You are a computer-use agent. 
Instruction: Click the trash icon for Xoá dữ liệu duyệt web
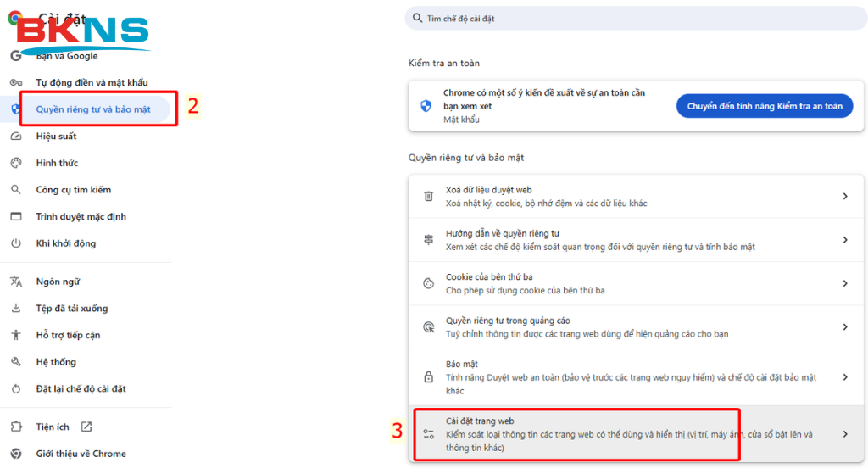428,196
